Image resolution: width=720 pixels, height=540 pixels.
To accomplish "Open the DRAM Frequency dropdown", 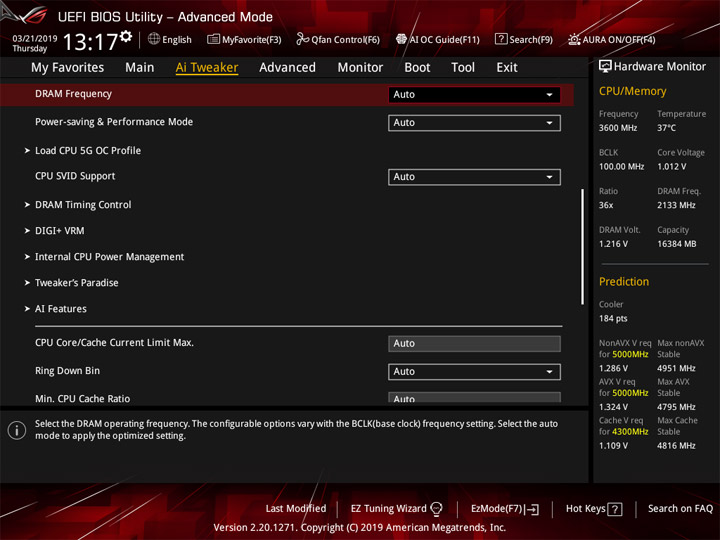I will pyautogui.click(x=474, y=95).
